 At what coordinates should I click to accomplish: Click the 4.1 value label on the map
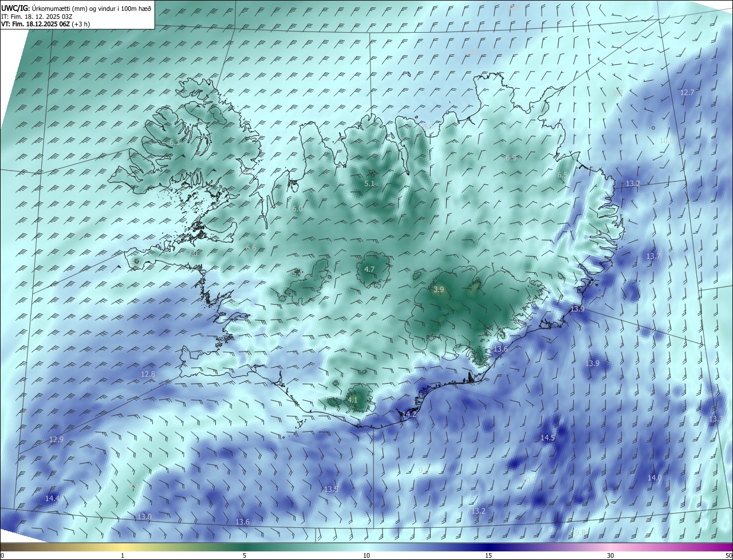click(x=352, y=400)
